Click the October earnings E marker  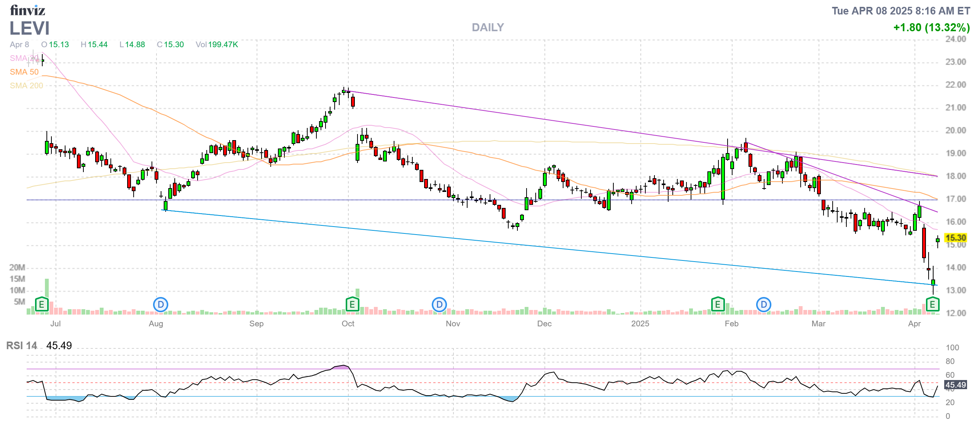tap(352, 304)
